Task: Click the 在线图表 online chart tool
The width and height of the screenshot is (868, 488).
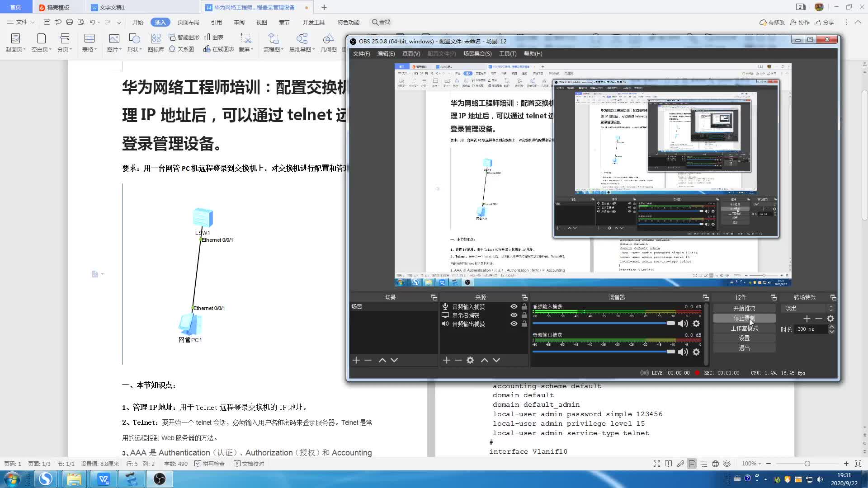Action: (x=219, y=49)
